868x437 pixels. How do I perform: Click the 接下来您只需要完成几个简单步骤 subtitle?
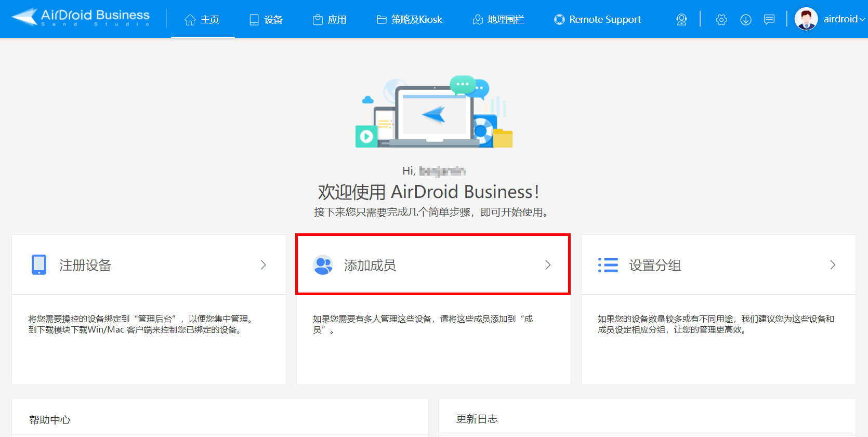(432, 212)
